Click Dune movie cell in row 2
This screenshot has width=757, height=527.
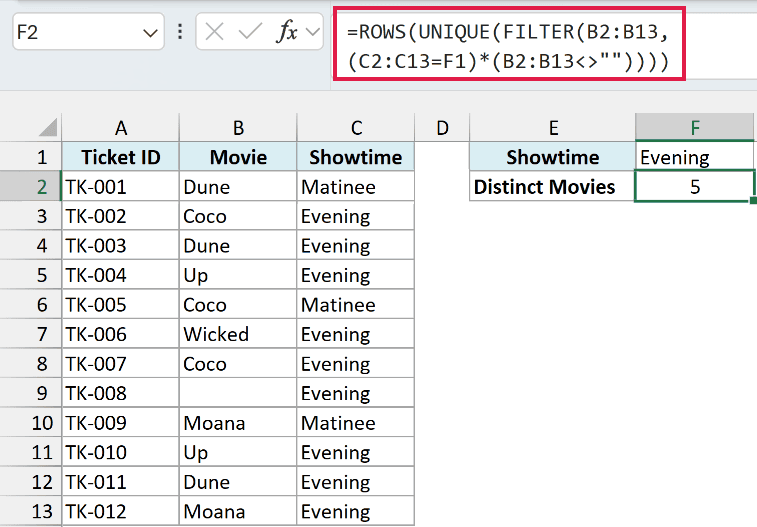(x=238, y=187)
